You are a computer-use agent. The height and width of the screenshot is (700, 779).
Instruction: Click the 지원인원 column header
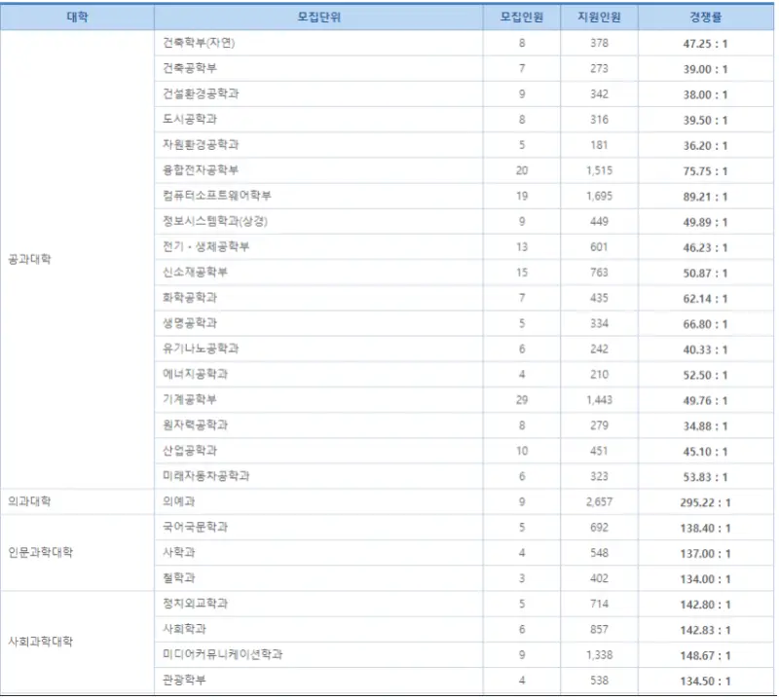(599, 18)
